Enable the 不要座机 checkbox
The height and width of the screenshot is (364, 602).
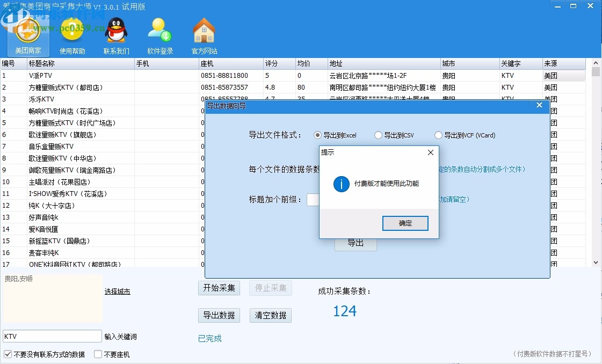[98, 354]
